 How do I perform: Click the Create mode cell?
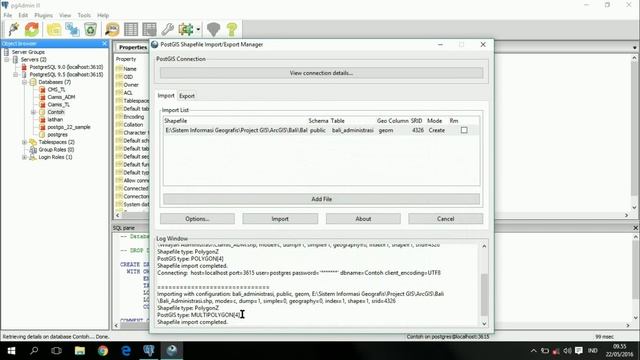[437, 130]
